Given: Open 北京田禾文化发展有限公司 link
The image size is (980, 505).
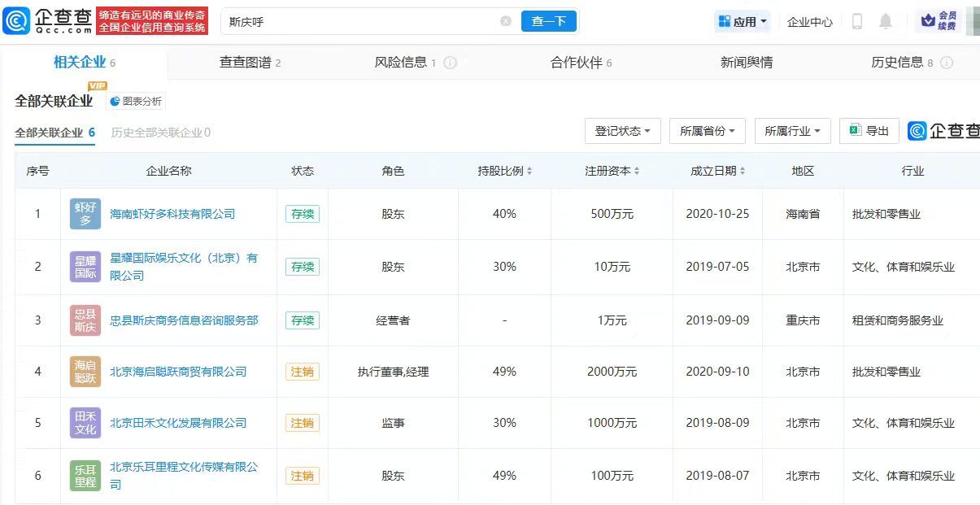Looking at the screenshot, I should (178, 423).
